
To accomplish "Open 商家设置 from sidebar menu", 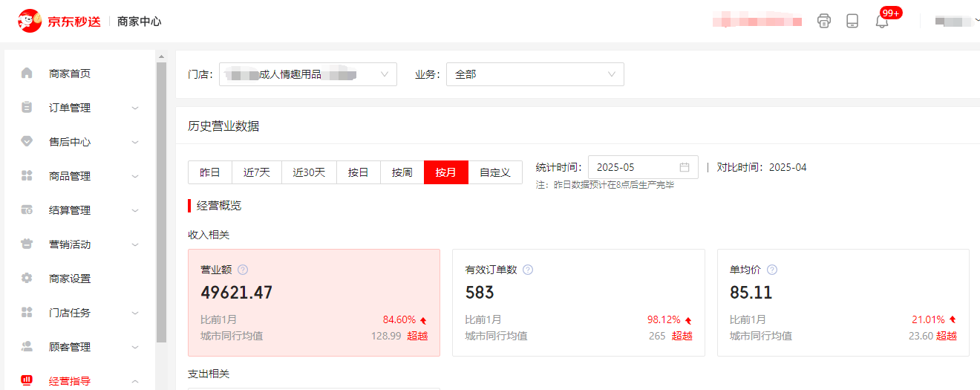I will [70, 279].
